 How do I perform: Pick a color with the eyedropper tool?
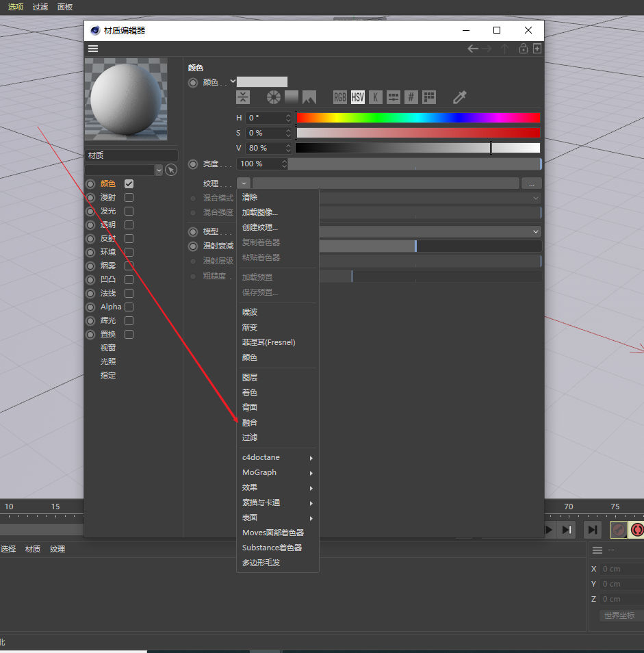(460, 97)
